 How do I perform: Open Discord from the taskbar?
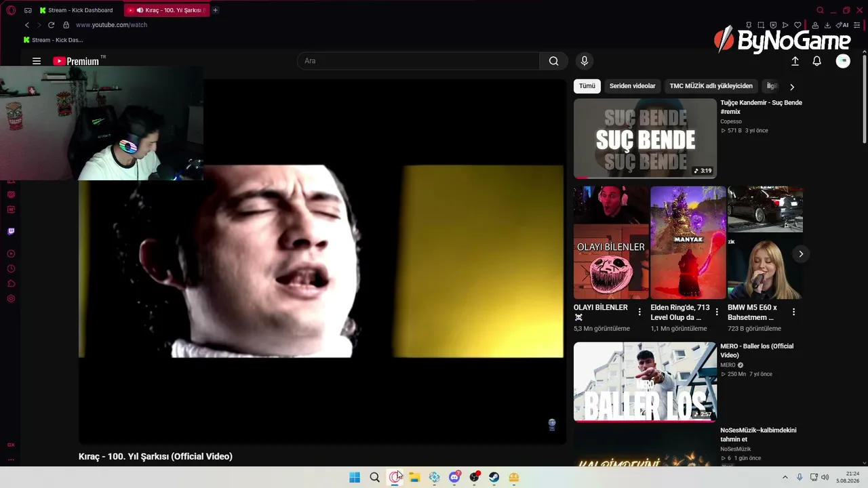(454, 477)
